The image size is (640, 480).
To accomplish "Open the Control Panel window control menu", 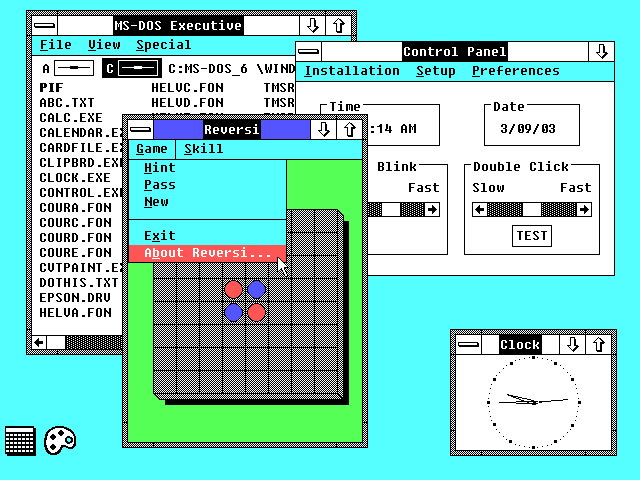I will [309, 52].
